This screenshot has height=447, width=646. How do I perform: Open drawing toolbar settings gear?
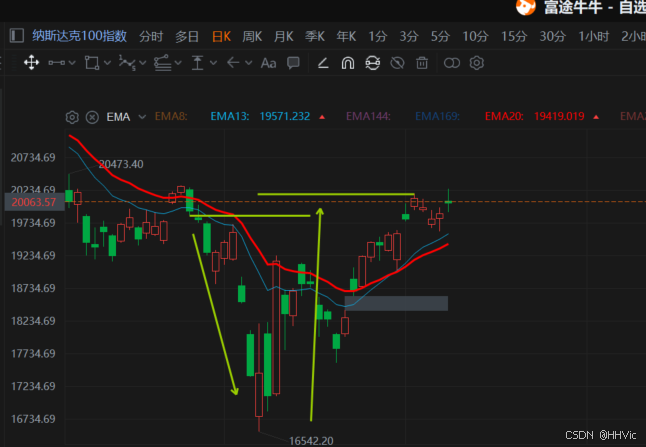tap(477, 63)
